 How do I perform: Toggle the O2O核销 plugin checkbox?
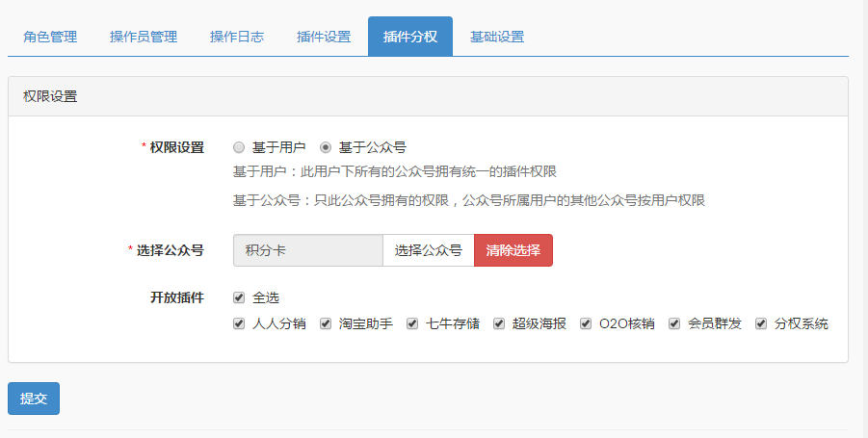coord(586,323)
